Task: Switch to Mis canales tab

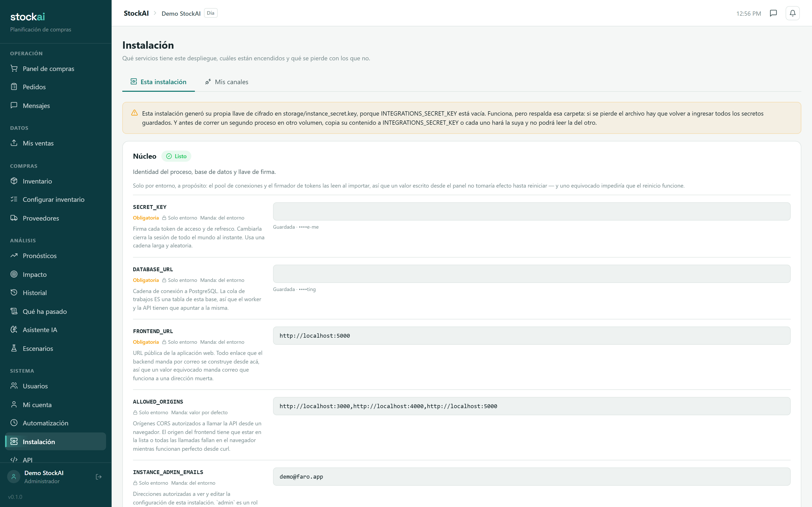Action: point(227,82)
